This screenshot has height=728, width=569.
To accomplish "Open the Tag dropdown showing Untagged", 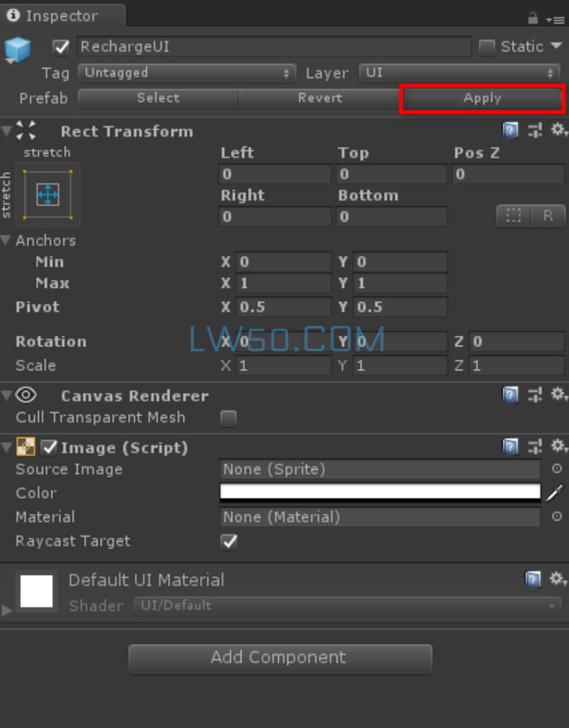I will 187,73.
